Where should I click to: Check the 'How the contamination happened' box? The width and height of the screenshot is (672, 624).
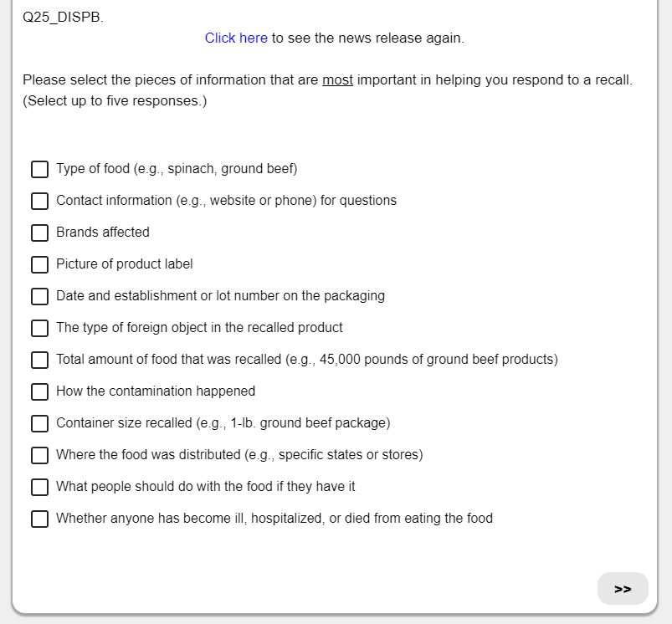tap(40, 391)
